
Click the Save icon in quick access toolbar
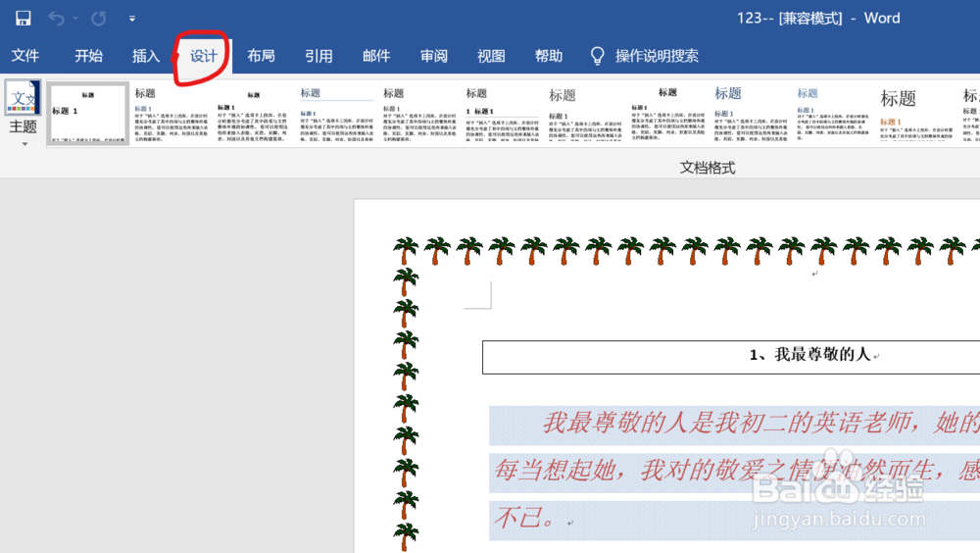coord(24,19)
